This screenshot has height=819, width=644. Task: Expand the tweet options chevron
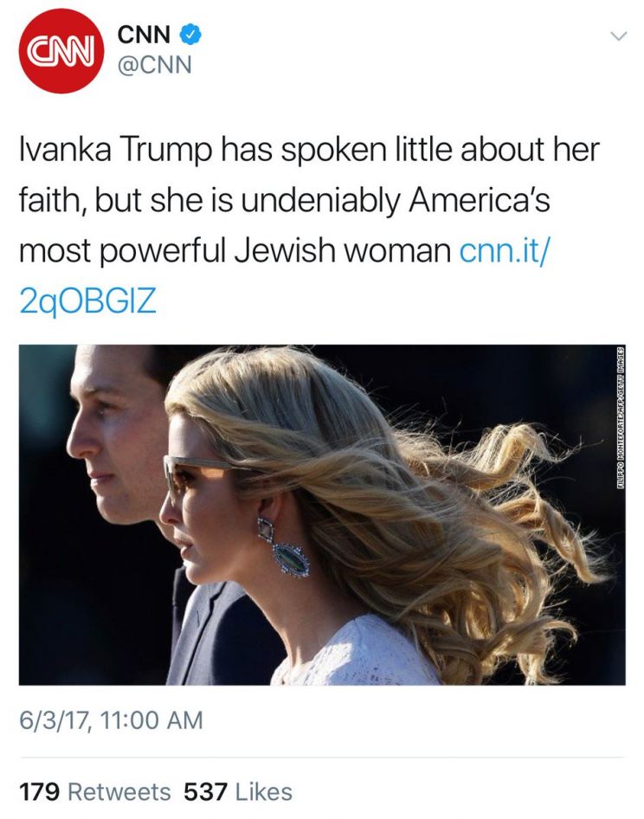[618, 36]
